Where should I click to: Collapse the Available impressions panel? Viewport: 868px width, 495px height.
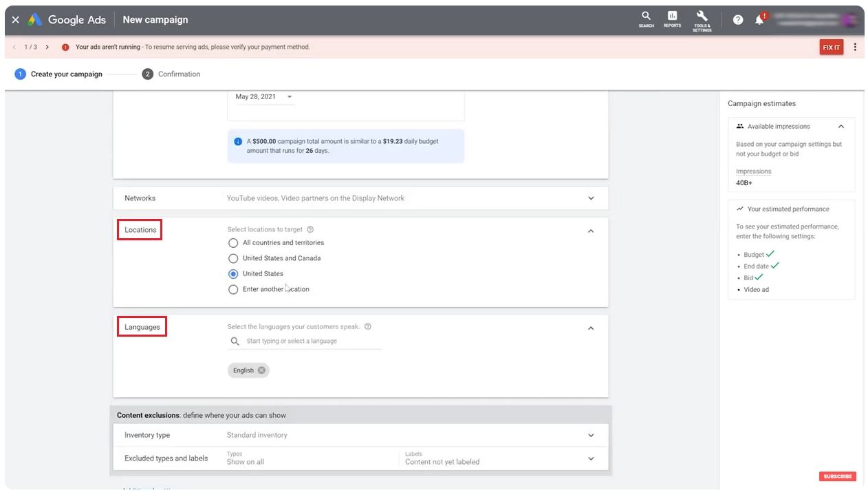pyautogui.click(x=840, y=127)
